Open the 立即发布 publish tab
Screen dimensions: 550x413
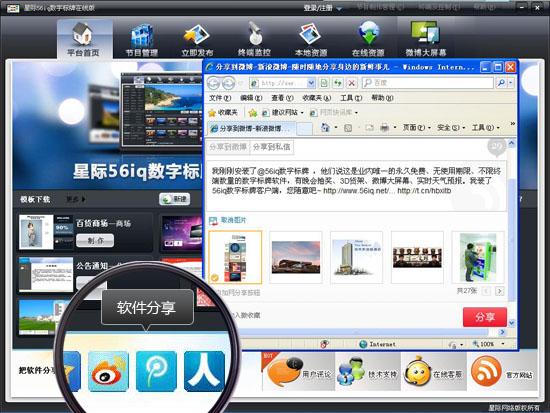coord(197,39)
